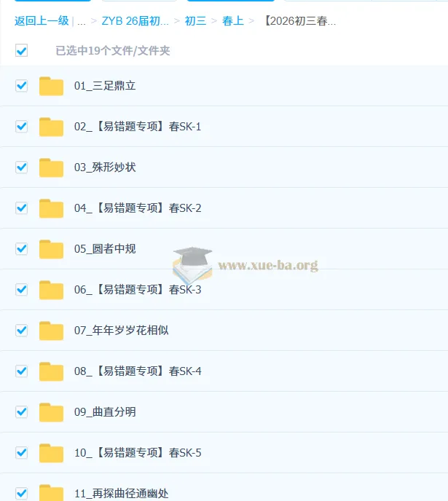The width and height of the screenshot is (448, 501).
Task: Open the 05_圆者中规 folder icon
Action: [51, 249]
